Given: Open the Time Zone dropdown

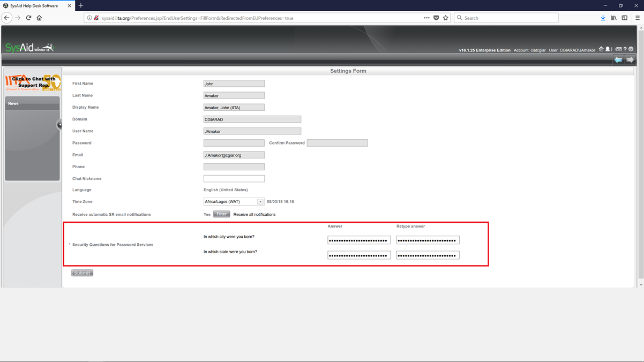Looking at the screenshot, I should [x=261, y=201].
